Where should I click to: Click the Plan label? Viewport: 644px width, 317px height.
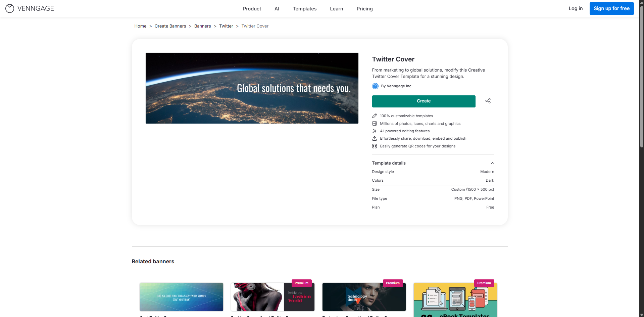coord(376,207)
